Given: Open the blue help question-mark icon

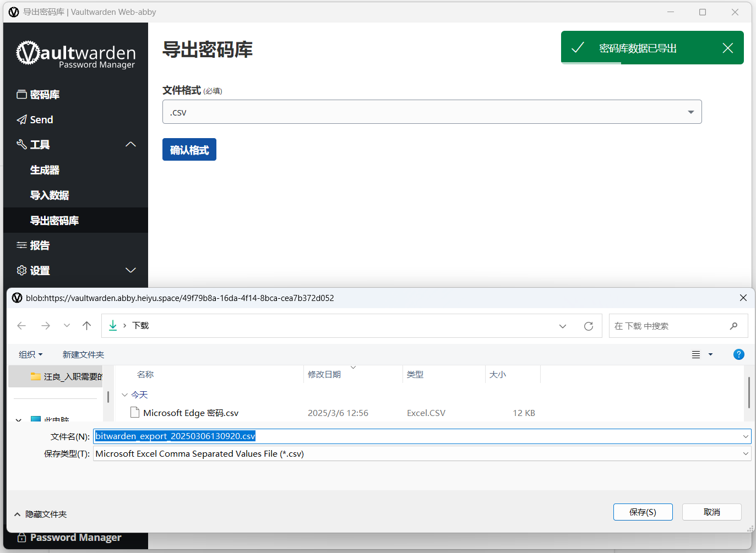Looking at the screenshot, I should click(739, 354).
